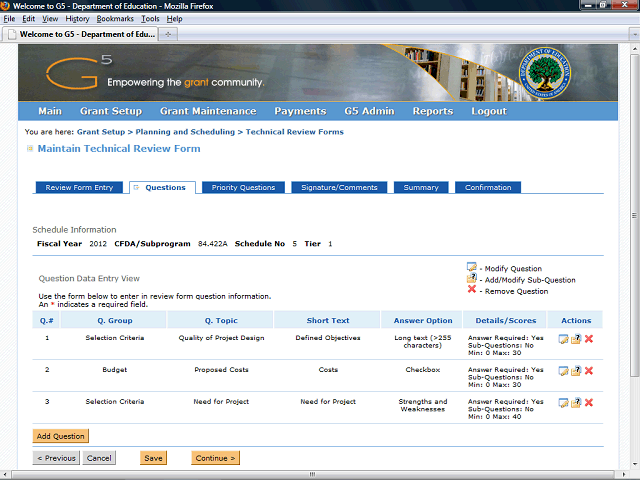Screen dimensions: 640x480
Task: Click the CFDA/Subprogram value 84.422A
Action: 213,244
